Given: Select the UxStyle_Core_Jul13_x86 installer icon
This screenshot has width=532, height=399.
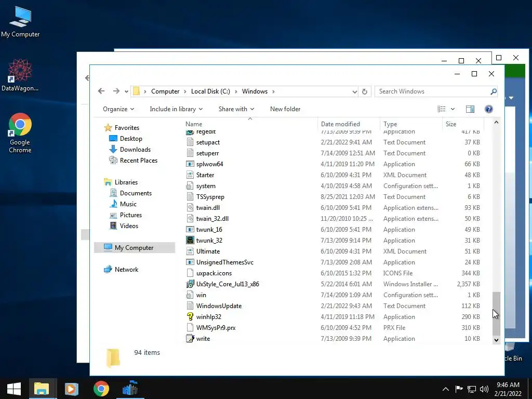Looking at the screenshot, I should click(190, 284).
